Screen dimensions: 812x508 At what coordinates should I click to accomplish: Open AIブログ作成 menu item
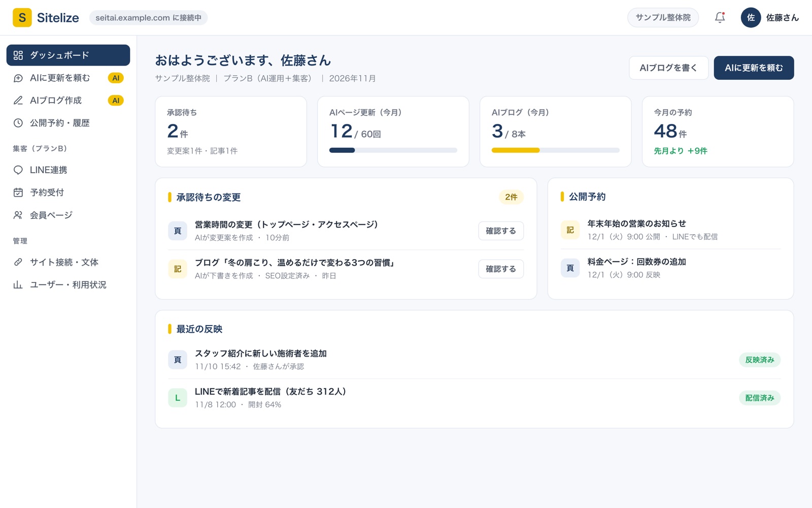[x=68, y=101]
